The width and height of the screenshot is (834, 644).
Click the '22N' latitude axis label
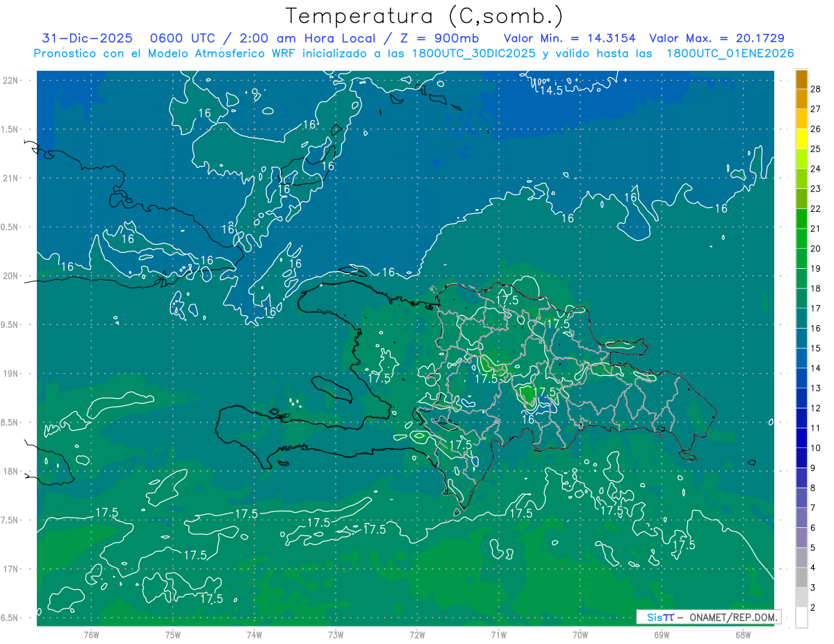(11, 81)
